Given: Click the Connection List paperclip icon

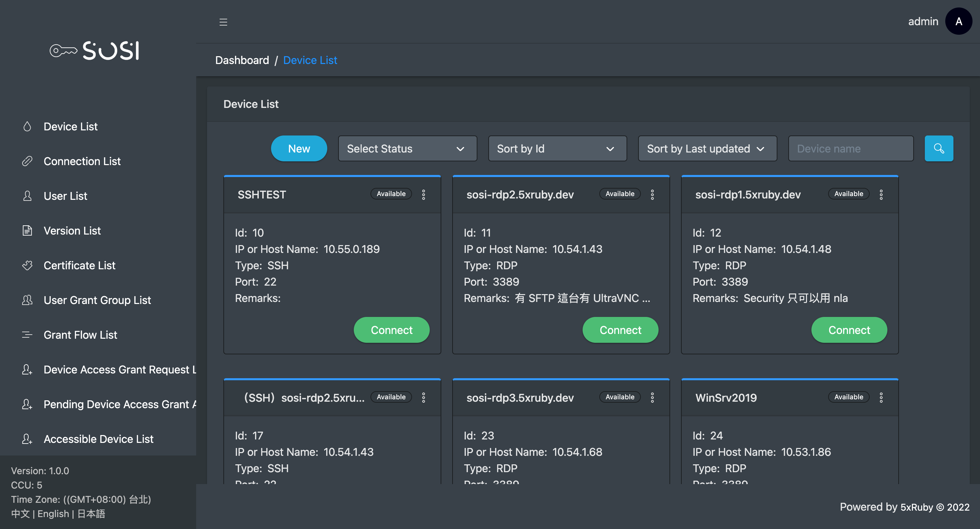Looking at the screenshot, I should coord(27,161).
